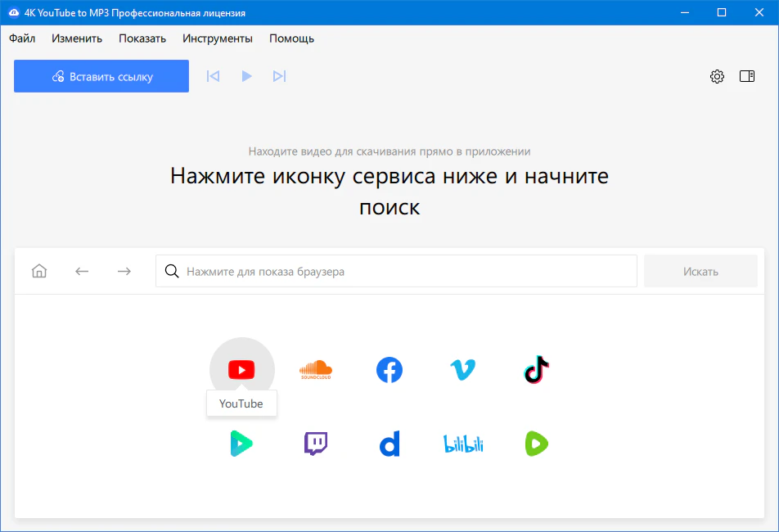This screenshot has width=779, height=532.
Task: Click the magnifier icon in search field
Action: (172, 271)
